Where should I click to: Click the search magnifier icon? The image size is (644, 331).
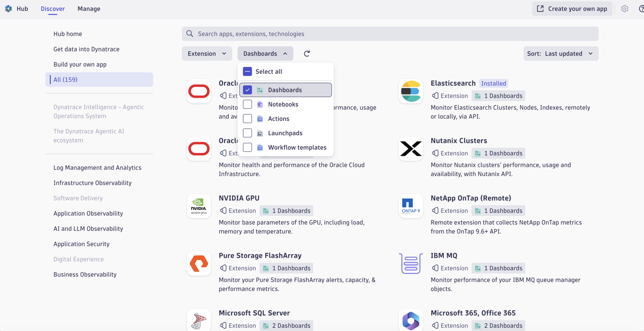pos(190,34)
